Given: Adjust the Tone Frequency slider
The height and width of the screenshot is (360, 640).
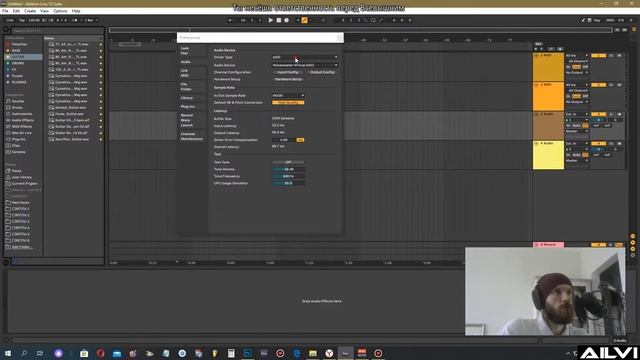Looking at the screenshot, I should pos(288,176).
